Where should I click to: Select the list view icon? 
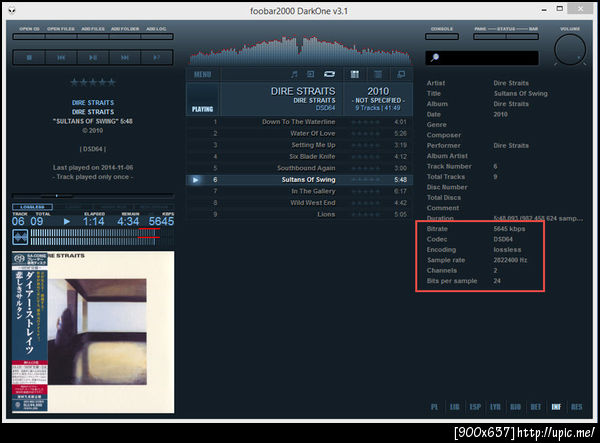tap(378, 74)
